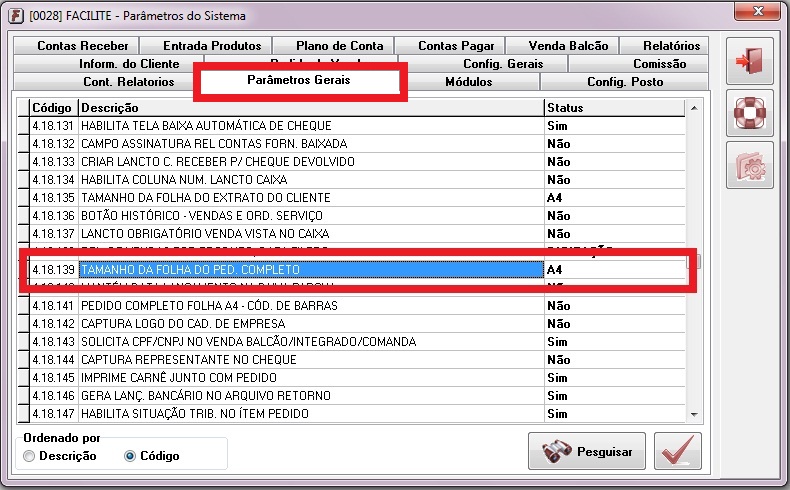The image size is (790, 490).
Task: Click code cell 4.18.147
Action: [x=53, y=414]
